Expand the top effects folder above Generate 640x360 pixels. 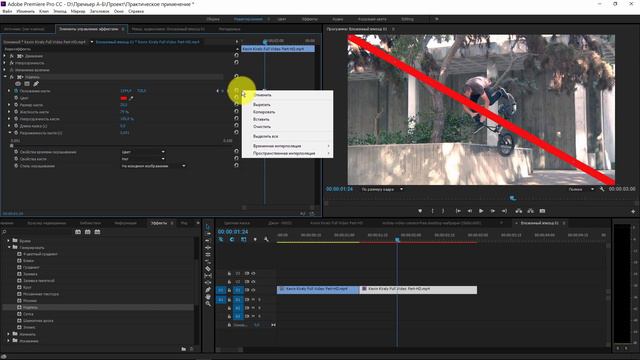pyautogui.click(x=9, y=241)
